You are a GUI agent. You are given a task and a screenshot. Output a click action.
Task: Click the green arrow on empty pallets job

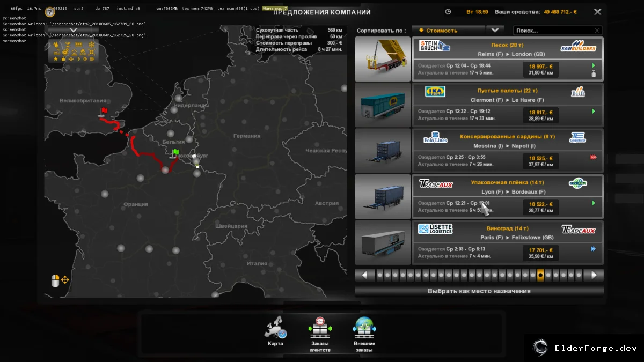[594, 112]
